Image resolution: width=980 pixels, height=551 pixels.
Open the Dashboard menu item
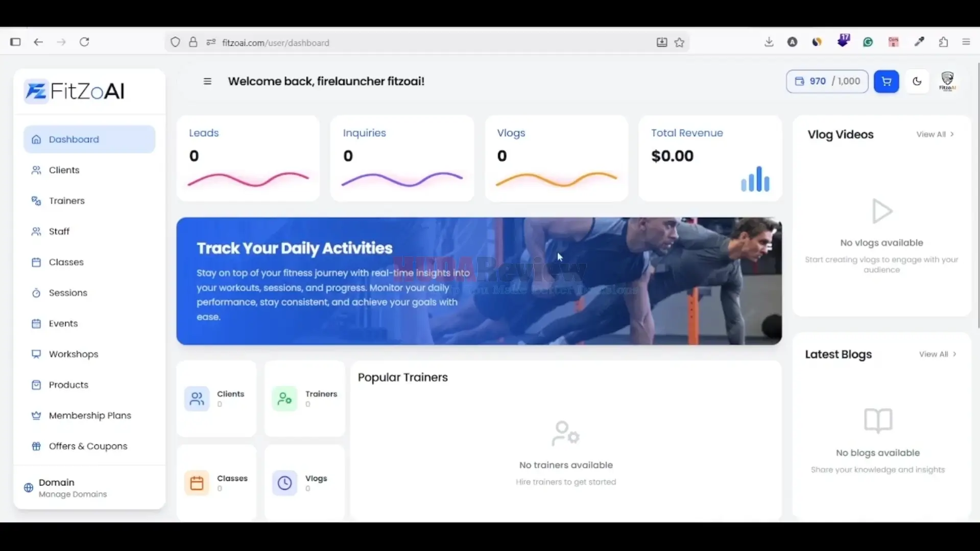[x=89, y=139]
